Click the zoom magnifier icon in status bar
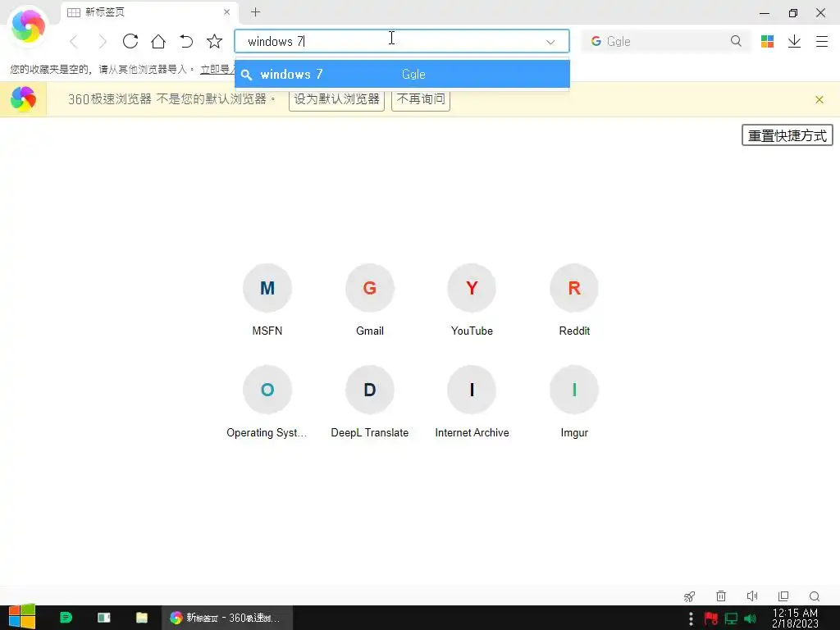 click(x=815, y=596)
